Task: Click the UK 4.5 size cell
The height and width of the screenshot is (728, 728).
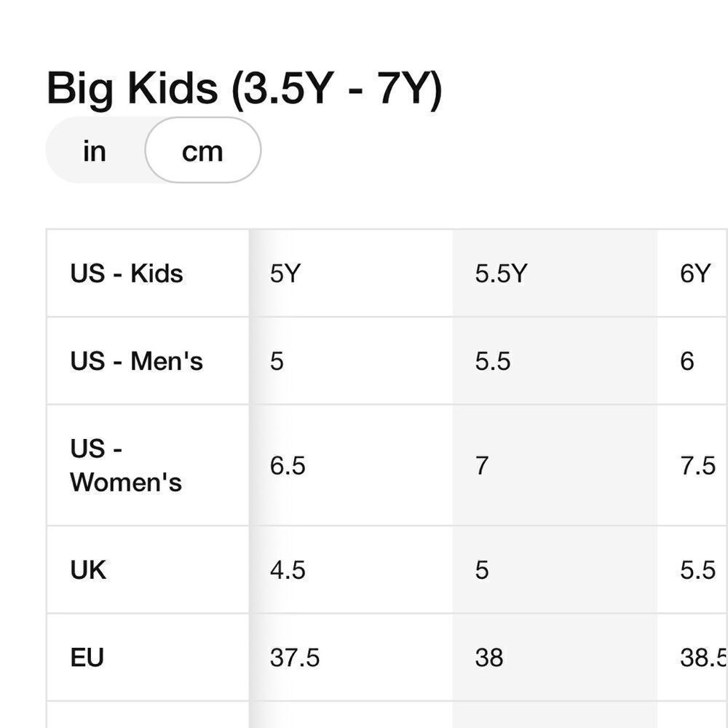Action: 288,570
